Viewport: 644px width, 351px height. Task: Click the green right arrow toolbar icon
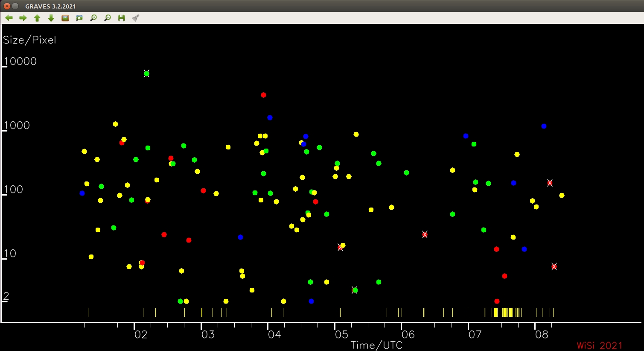[x=23, y=18]
